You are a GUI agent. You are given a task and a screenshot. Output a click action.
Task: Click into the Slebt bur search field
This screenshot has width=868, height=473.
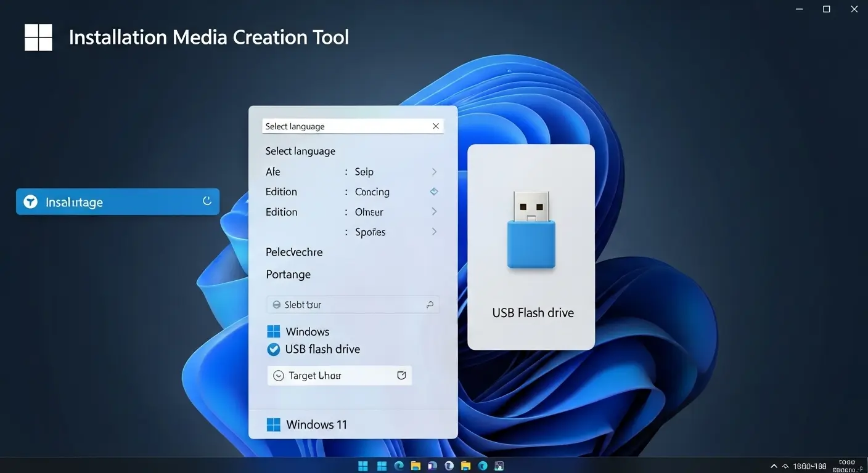click(353, 304)
